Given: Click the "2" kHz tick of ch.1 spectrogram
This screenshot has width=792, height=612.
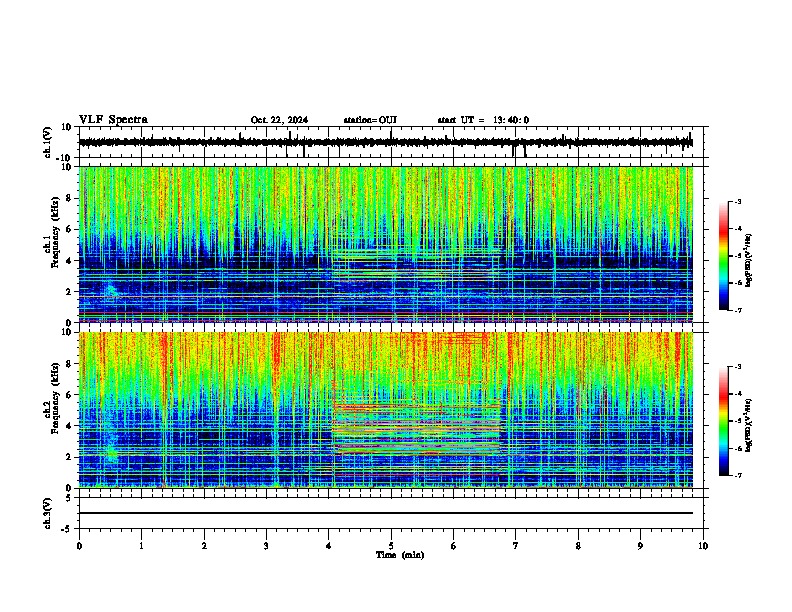Looking at the screenshot, I should coord(69,292).
